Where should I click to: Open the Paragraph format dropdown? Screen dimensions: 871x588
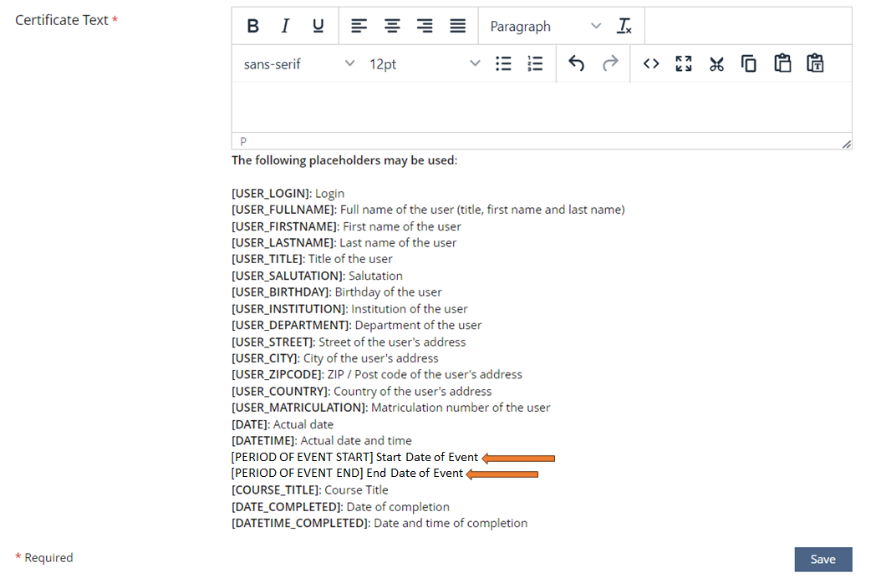point(544,26)
